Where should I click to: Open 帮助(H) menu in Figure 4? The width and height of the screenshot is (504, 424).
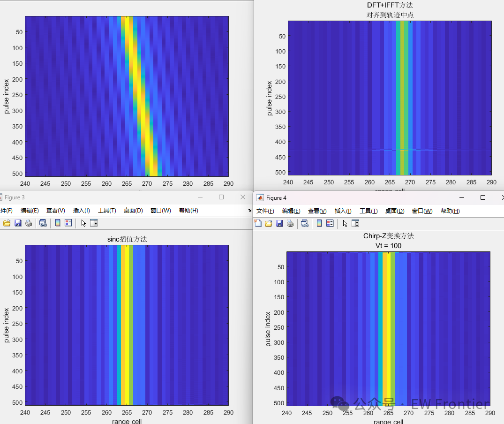pyautogui.click(x=451, y=211)
